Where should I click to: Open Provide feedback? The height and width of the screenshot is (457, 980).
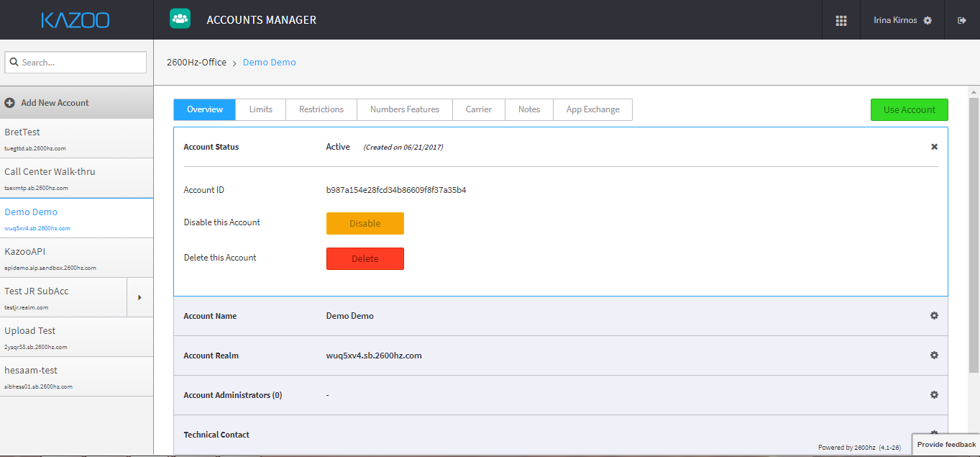coord(946,445)
